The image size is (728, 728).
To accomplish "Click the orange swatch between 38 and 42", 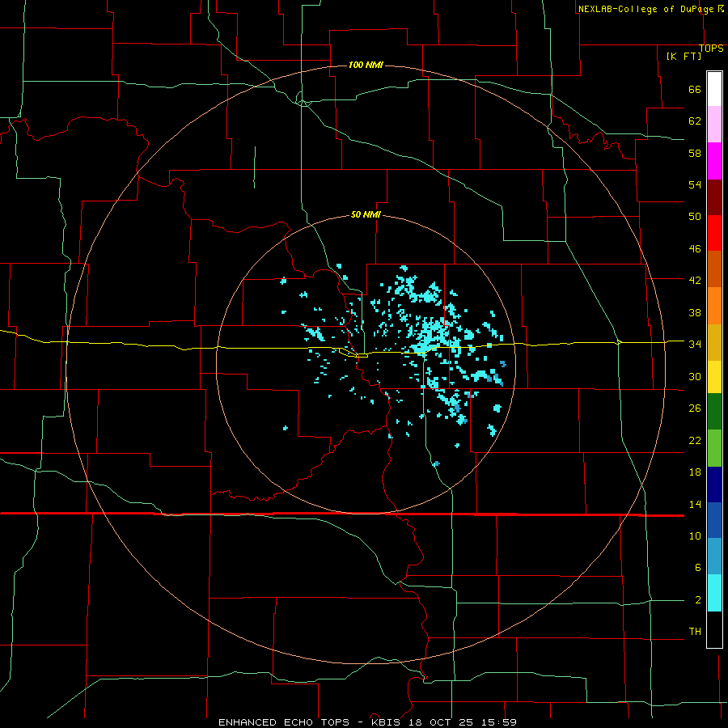I will [714, 306].
